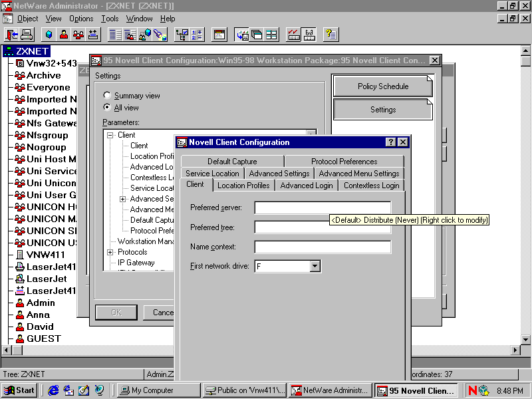532x399 pixels.
Task: Expand the Advanced Se... parameters node
Action: (x=123, y=199)
